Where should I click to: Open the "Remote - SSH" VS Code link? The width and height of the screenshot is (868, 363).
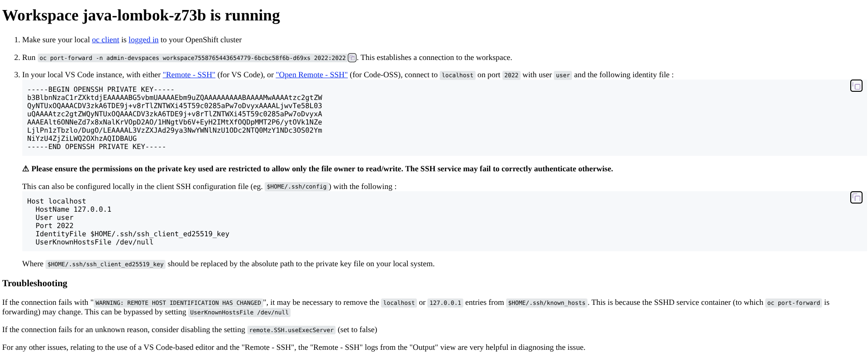click(x=189, y=75)
